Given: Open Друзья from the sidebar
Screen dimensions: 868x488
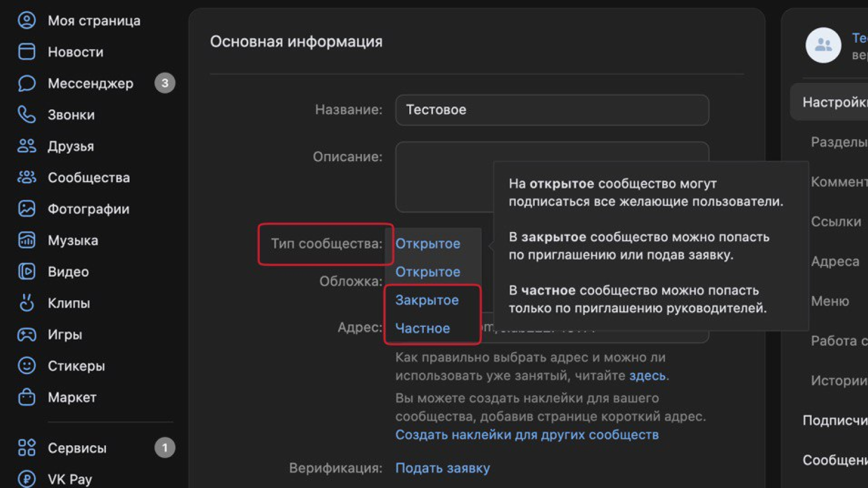Looking at the screenshot, I should click(x=71, y=147).
